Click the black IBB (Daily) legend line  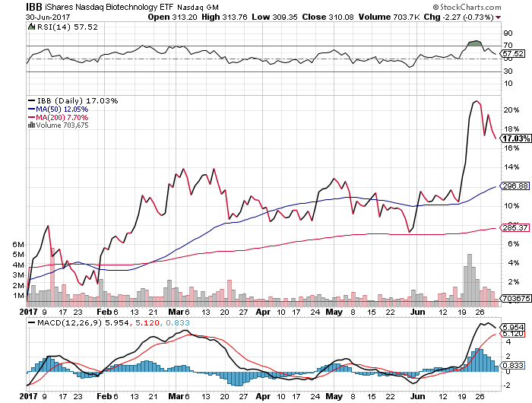click(32, 101)
